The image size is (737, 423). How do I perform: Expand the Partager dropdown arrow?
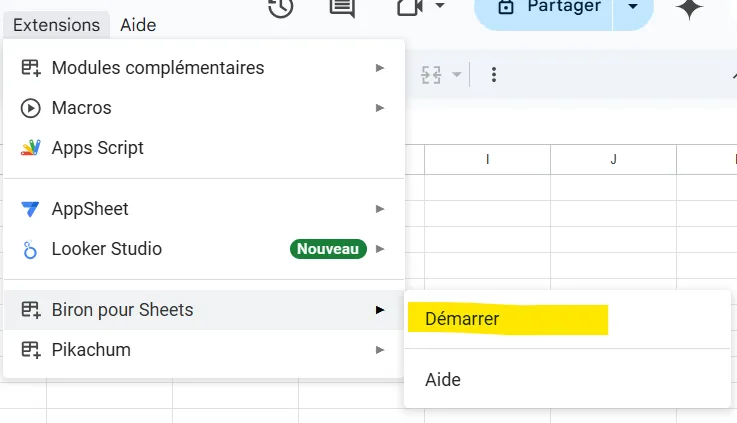point(633,7)
